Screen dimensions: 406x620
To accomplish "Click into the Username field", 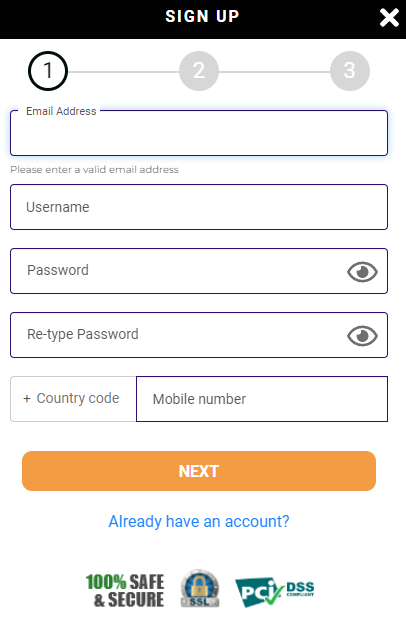I will tap(199, 207).
